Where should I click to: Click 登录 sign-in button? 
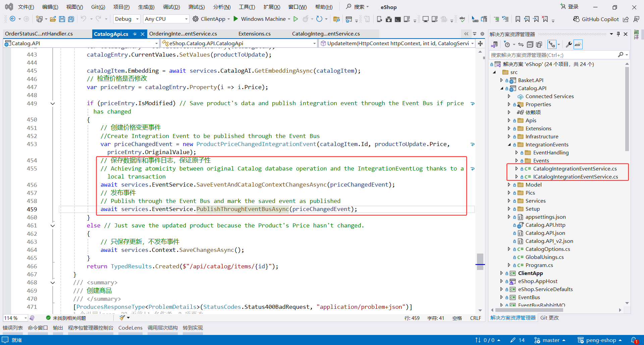pyautogui.click(x=569, y=7)
